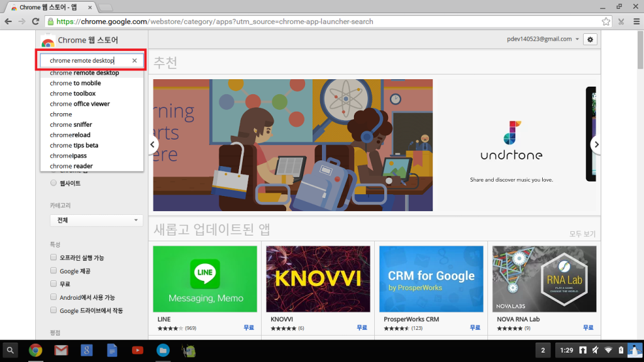
Task: Open the extension icon next to the bookmark star
Action: 621,21
